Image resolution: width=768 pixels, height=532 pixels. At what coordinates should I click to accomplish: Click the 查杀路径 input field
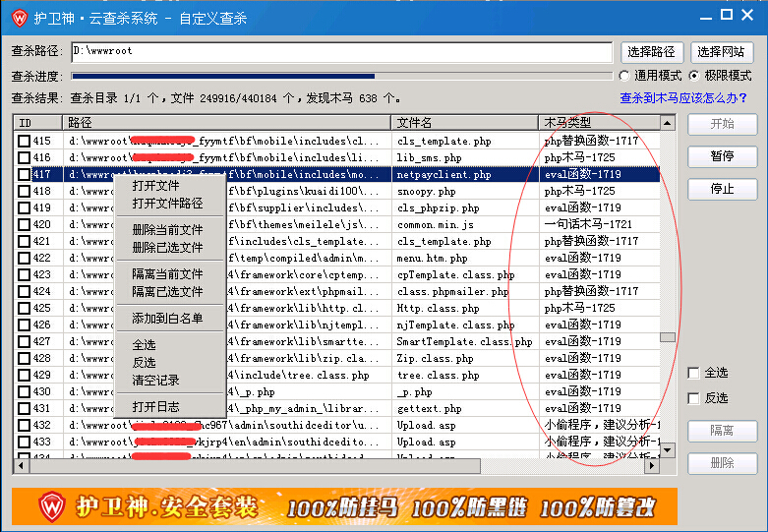click(342, 52)
